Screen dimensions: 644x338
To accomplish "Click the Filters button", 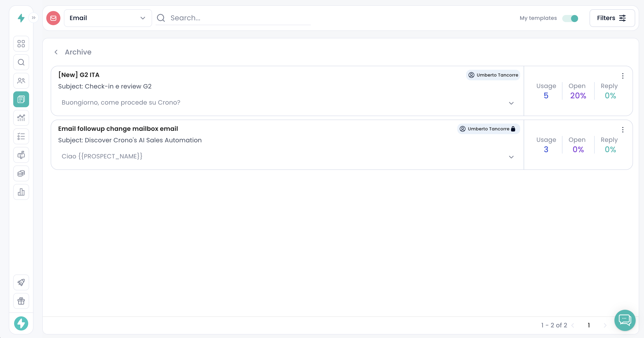I will pyautogui.click(x=612, y=18).
